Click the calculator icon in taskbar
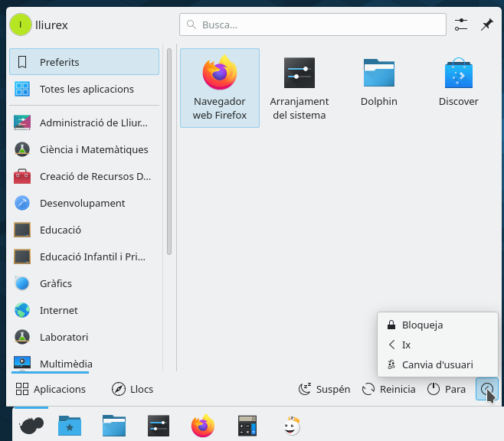 click(x=247, y=426)
